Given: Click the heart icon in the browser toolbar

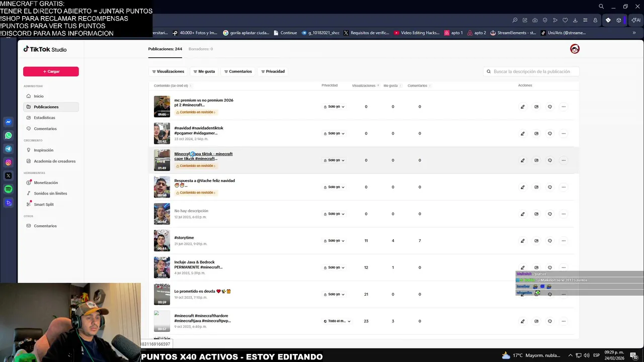Looking at the screenshot, I should click(x=565, y=20).
